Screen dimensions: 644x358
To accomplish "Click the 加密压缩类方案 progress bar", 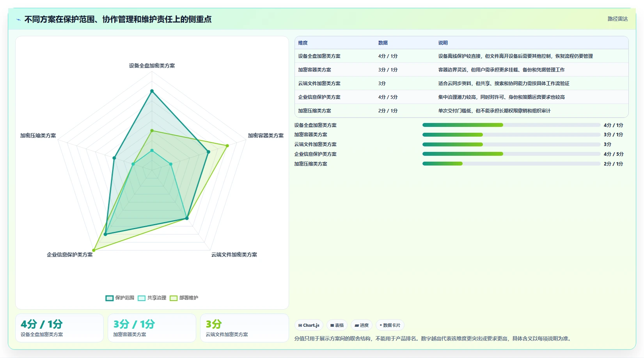I will [511, 164].
